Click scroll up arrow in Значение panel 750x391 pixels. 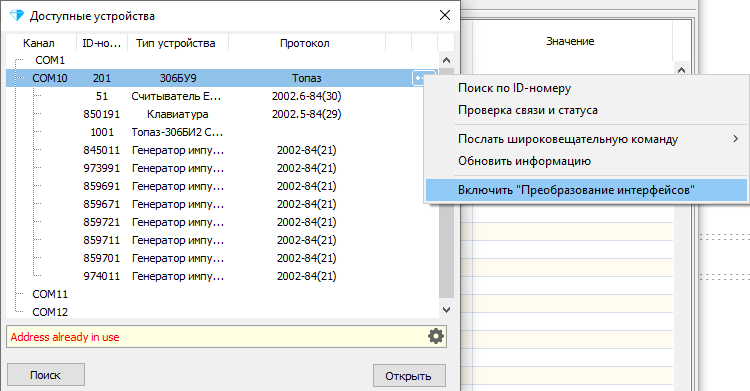coord(681,69)
